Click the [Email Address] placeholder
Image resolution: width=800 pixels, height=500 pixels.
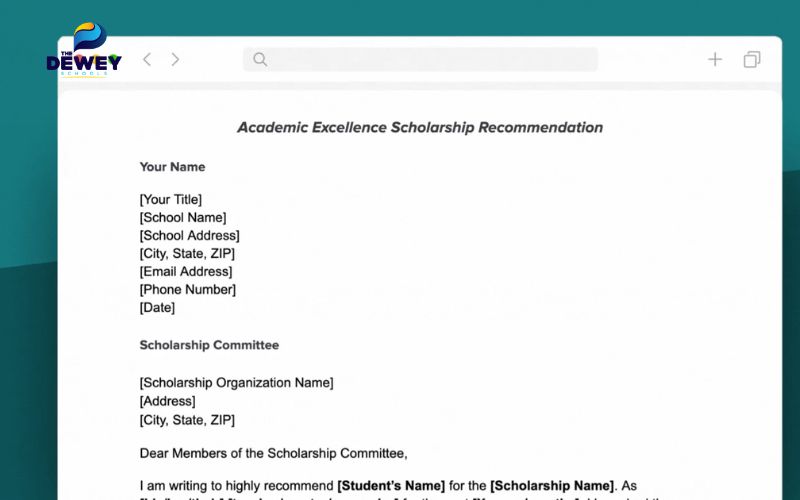point(186,272)
